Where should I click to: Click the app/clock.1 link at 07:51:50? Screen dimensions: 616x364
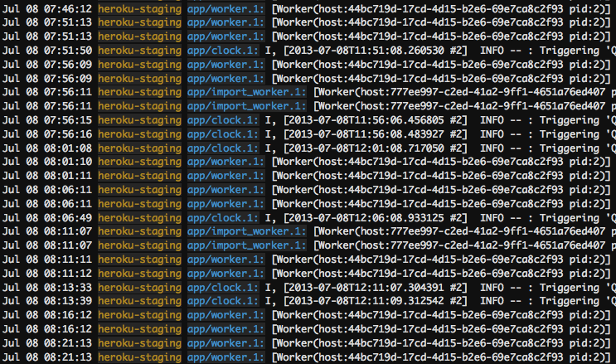pos(223,51)
